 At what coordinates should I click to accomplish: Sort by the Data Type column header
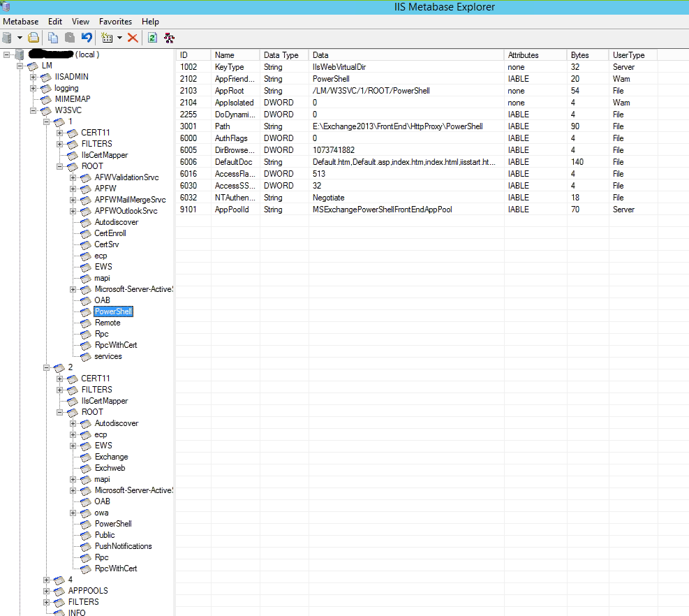click(284, 55)
